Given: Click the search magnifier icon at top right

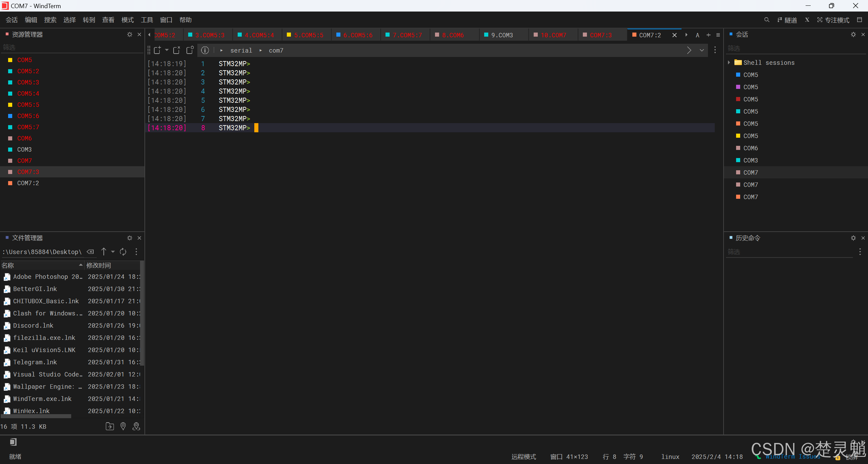Looking at the screenshot, I should [x=767, y=20].
